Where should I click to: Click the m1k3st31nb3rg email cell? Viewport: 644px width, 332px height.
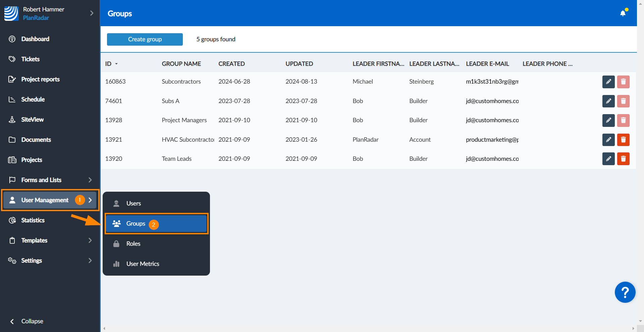[492, 82]
